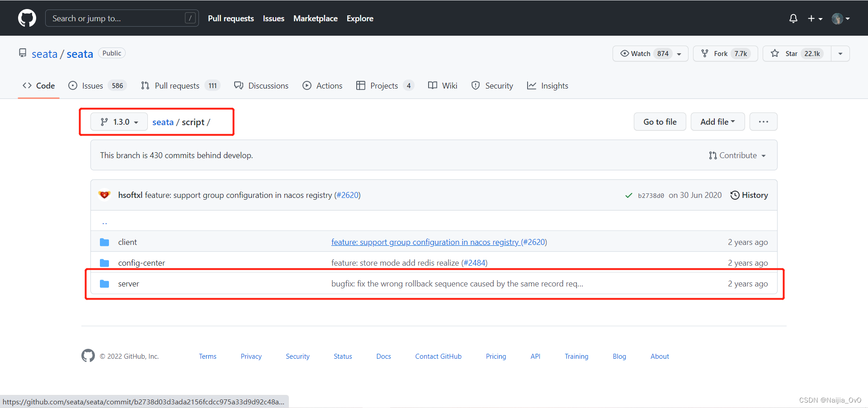Select the Discussions tab
This screenshot has height=408, width=868.
point(261,85)
